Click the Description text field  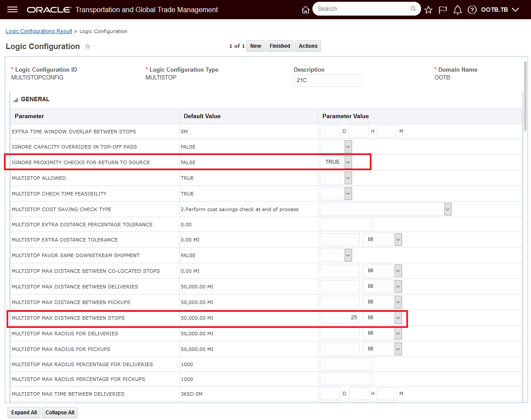(328, 80)
